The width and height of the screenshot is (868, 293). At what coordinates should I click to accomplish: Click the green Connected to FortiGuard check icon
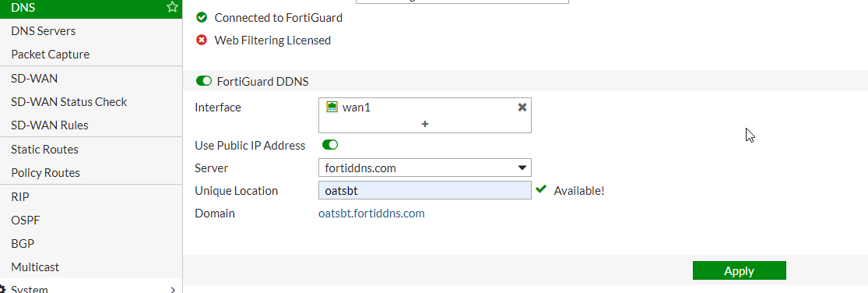pos(202,18)
